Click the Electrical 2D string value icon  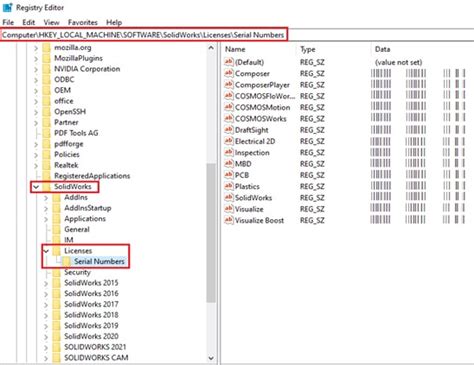click(x=229, y=141)
